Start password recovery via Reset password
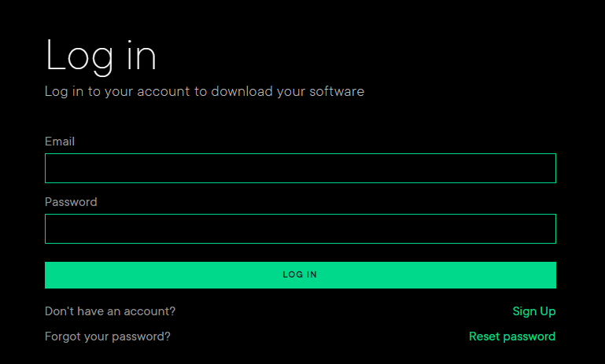605x364 pixels. (x=511, y=336)
